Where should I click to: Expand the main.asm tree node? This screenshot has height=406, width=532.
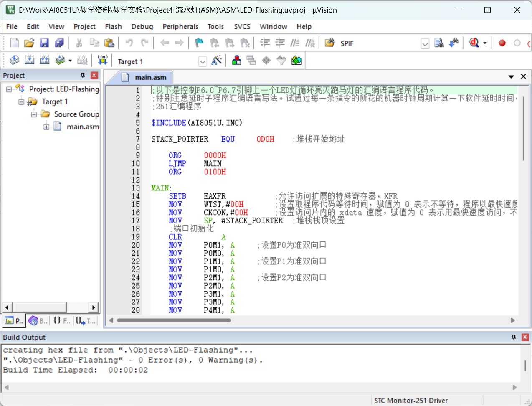46,127
